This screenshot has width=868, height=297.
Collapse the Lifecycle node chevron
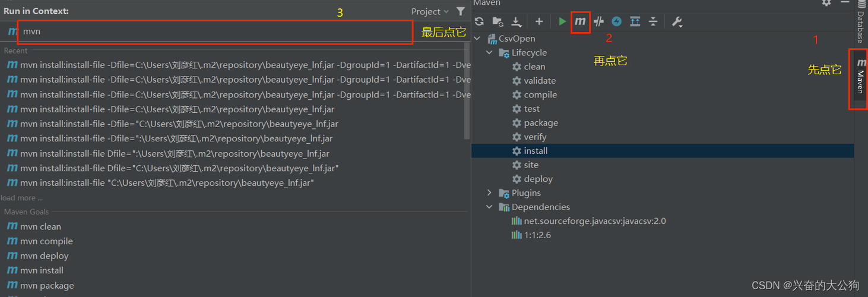(x=489, y=53)
